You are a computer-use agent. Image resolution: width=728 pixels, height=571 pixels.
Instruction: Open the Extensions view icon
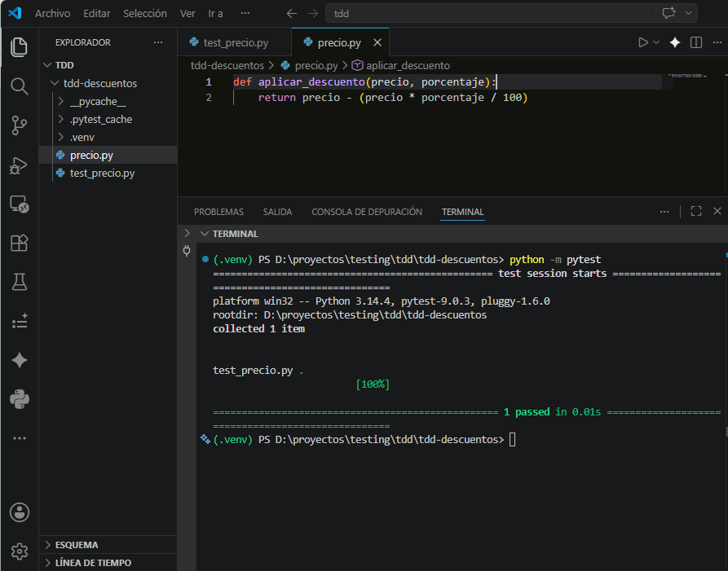(19, 243)
